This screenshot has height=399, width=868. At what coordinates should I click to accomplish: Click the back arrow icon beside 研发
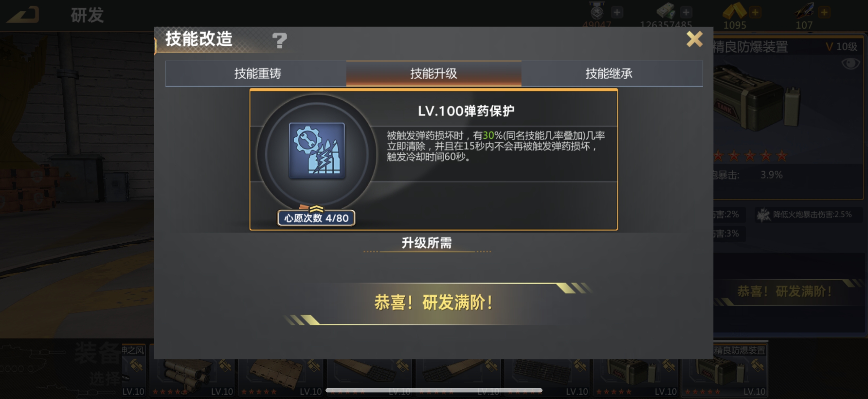point(23,15)
